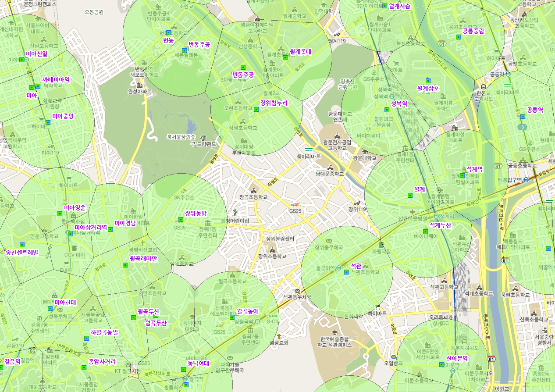Select the marker next to 월계롯데

click(285, 57)
